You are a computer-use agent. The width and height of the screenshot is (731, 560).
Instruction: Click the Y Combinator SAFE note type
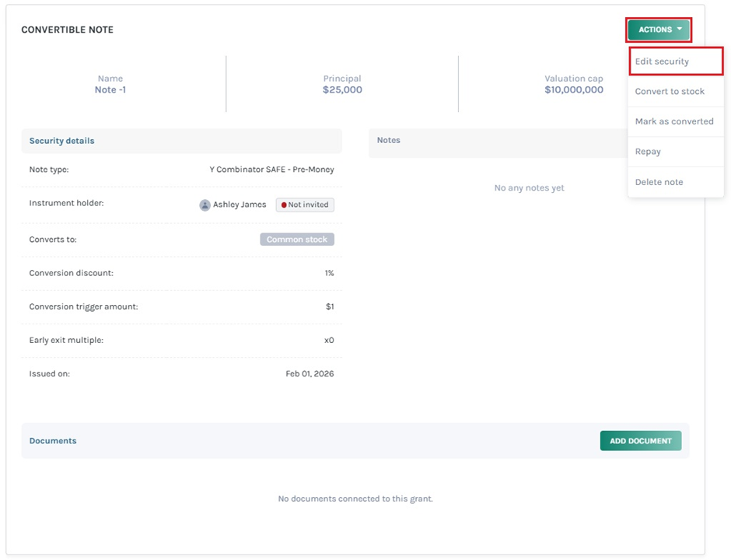[271, 170]
